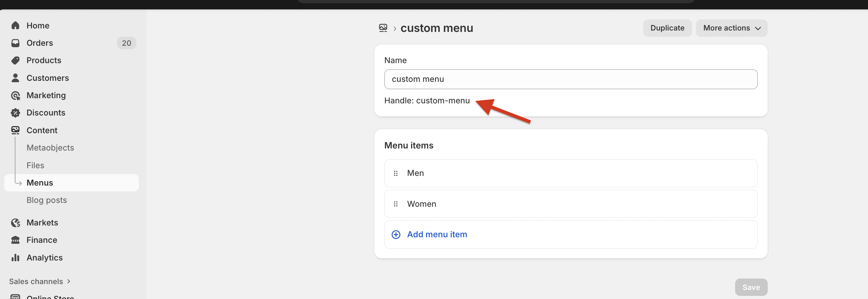Go to Metaobjects in sidebar
Screen dimensions: 868x299
pos(50,148)
